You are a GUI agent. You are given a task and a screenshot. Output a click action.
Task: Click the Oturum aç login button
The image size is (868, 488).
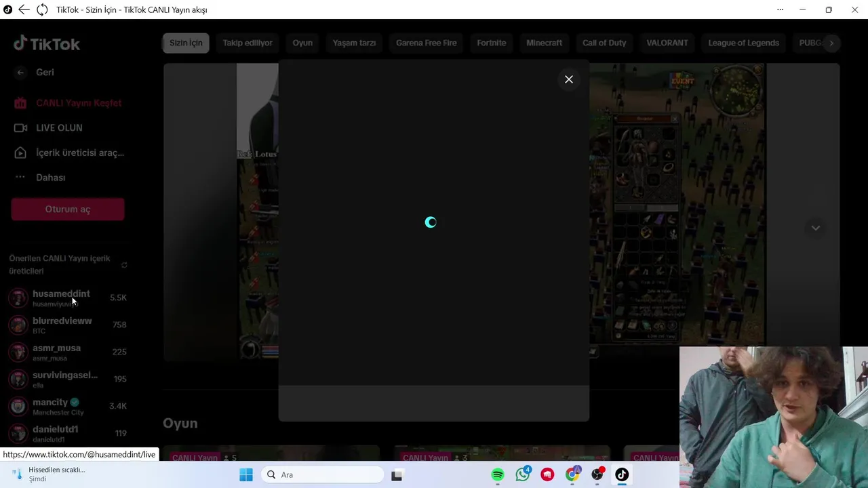tap(68, 209)
